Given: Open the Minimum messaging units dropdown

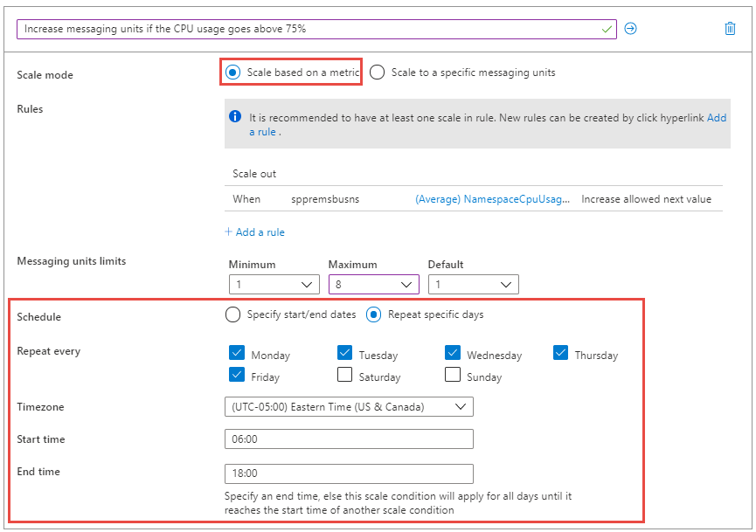Looking at the screenshot, I should coord(274,284).
